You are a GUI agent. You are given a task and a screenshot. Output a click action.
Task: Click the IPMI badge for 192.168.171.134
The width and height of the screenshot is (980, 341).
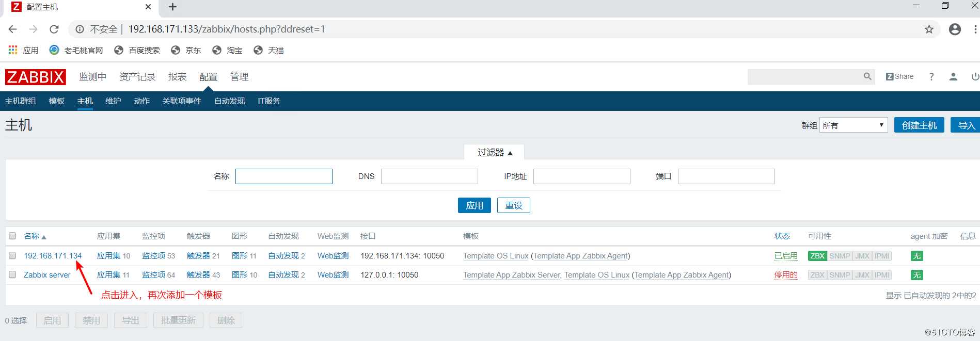point(882,256)
